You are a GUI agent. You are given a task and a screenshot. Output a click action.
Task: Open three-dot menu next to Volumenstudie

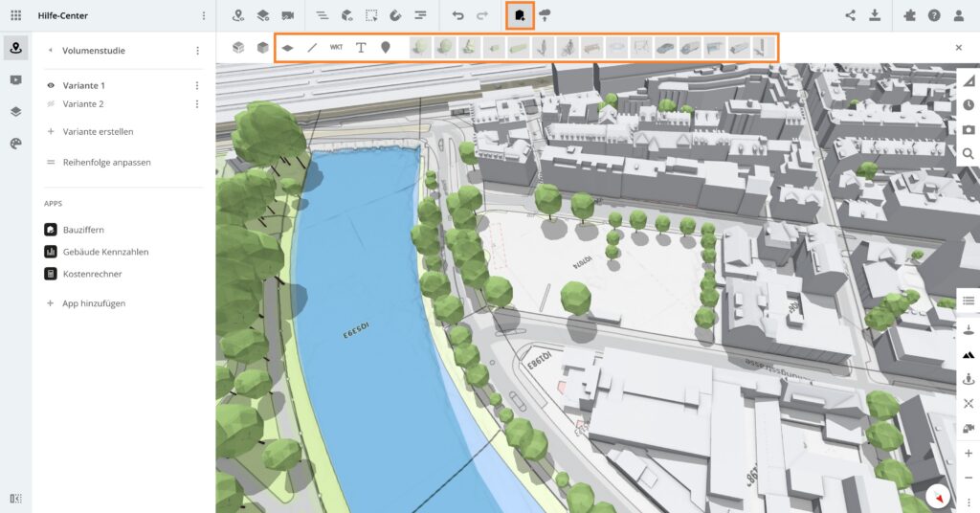pyautogui.click(x=197, y=51)
